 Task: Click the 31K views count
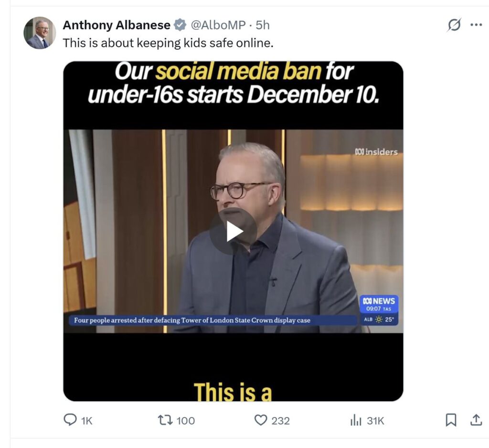(x=375, y=421)
